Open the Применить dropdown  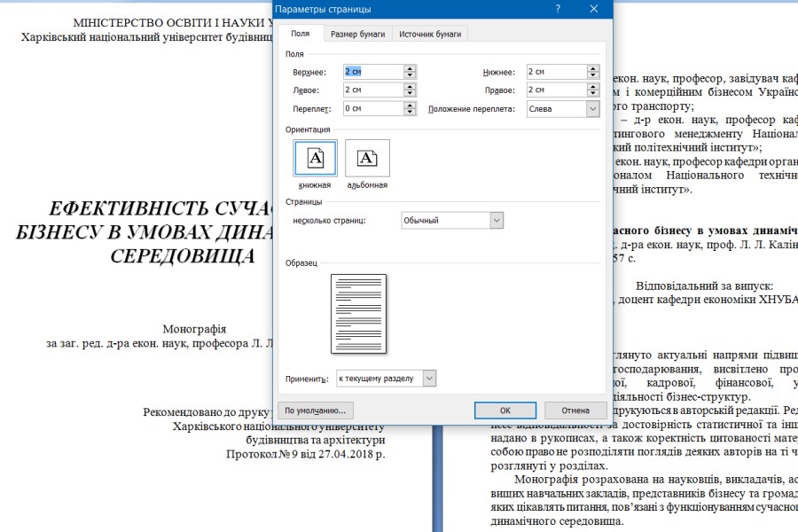point(386,379)
